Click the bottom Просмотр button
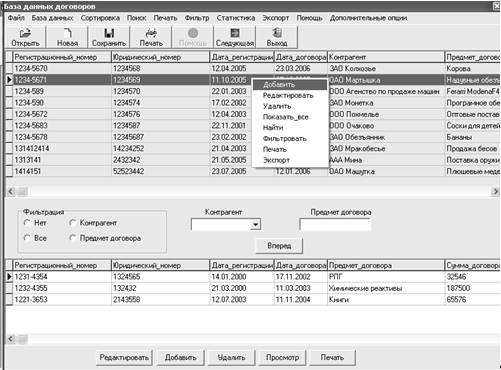Viewport: 501px width, 370px height. (x=282, y=357)
